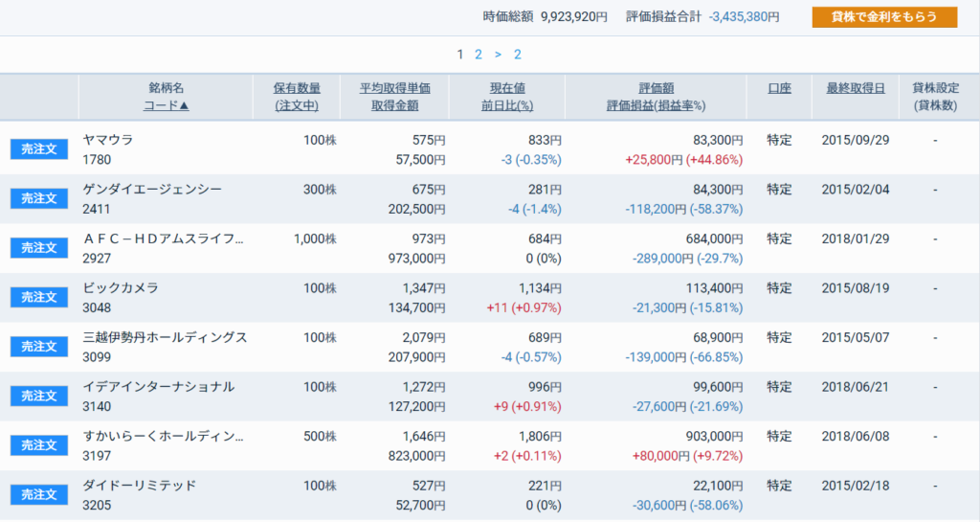Sort by 現在値 column header
Image resolution: width=980 pixels, height=522 pixels.
(x=507, y=88)
